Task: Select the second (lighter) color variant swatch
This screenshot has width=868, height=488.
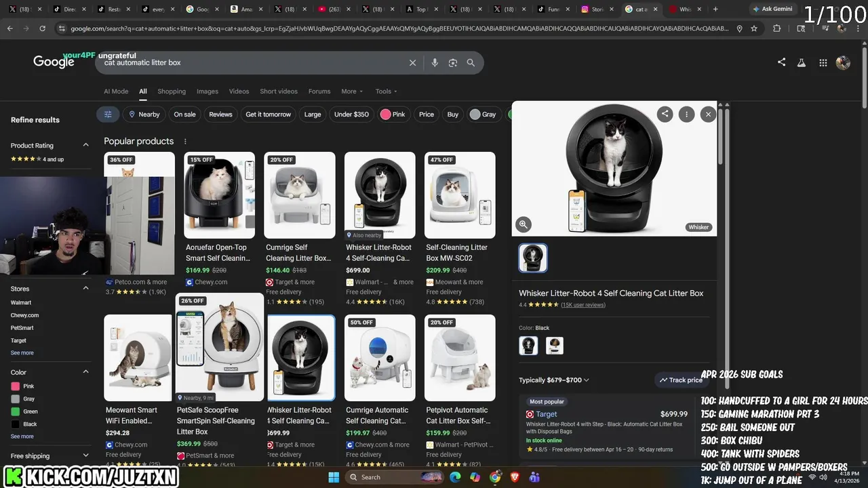Action: pos(554,346)
